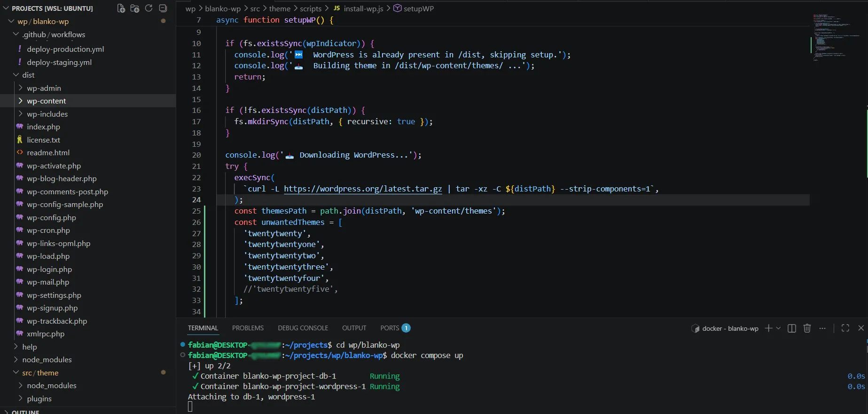Close the terminal panel

pyautogui.click(x=861, y=328)
